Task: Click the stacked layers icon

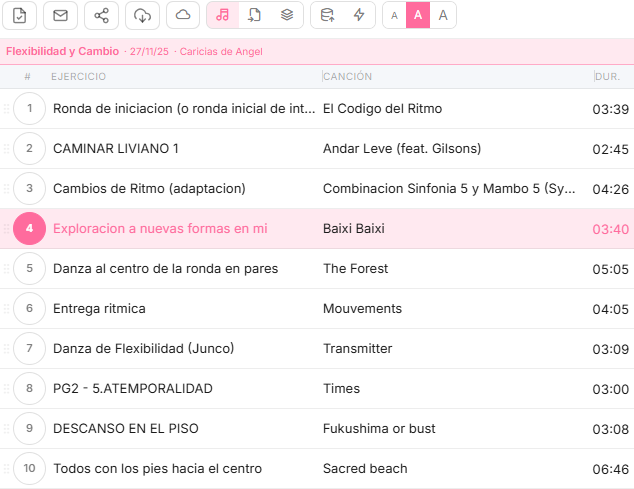Action: (287, 15)
